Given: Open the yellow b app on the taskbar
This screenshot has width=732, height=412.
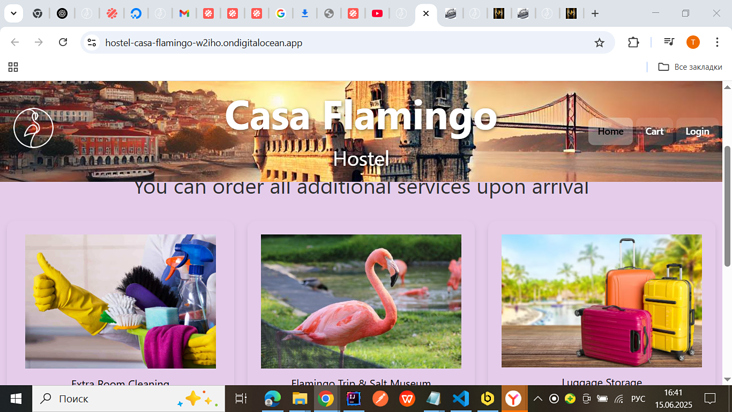Looking at the screenshot, I should click(487, 398).
